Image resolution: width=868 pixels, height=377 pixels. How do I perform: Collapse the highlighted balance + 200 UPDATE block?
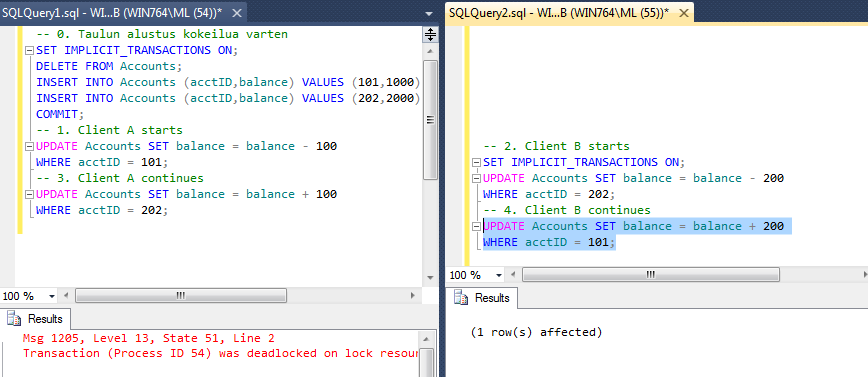pos(476,226)
